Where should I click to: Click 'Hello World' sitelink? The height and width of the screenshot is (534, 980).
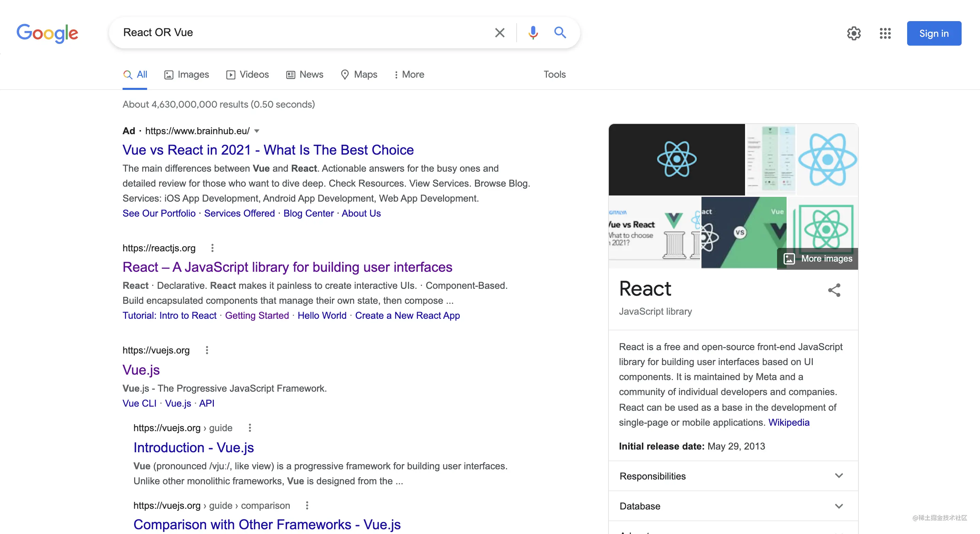coord(322,315)
